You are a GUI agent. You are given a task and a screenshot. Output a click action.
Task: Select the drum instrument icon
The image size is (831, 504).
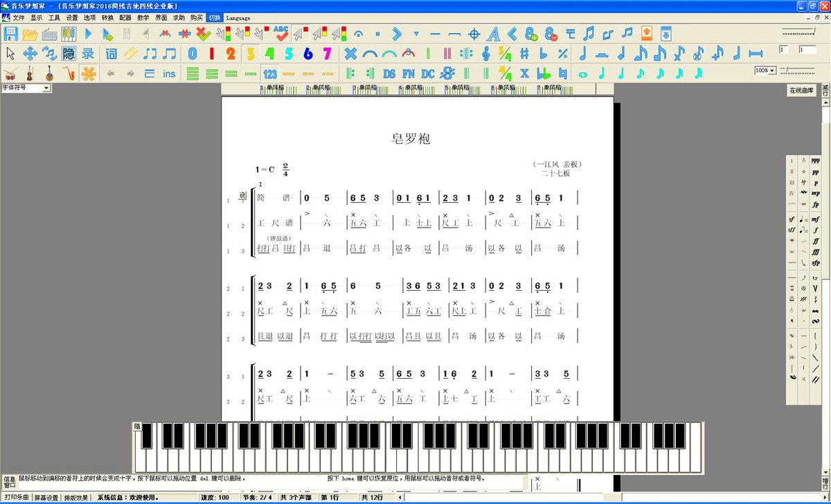(x=10, y=74)
